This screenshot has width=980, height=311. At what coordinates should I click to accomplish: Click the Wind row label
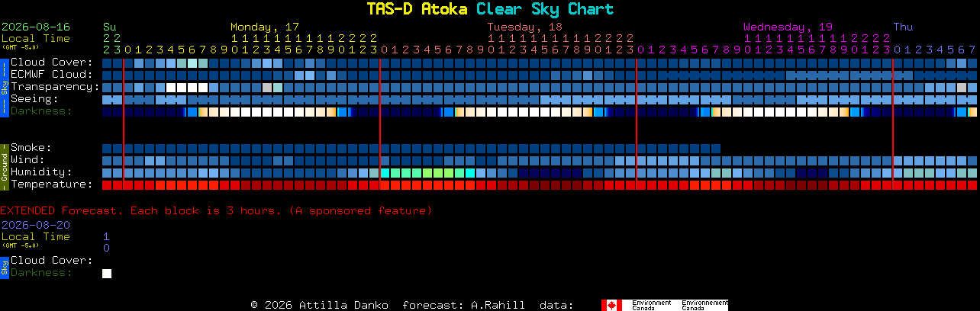27,159
